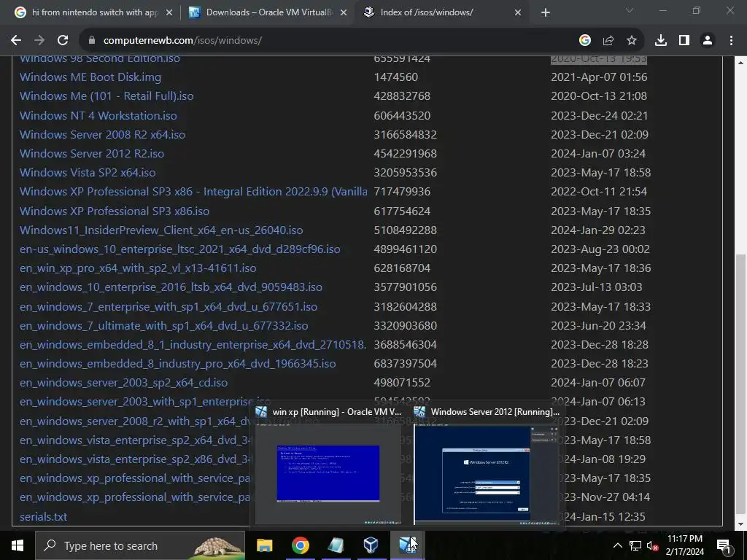Close the 'hi from nintendo switch' tab
747x560 pixels.
pos(169,13)
